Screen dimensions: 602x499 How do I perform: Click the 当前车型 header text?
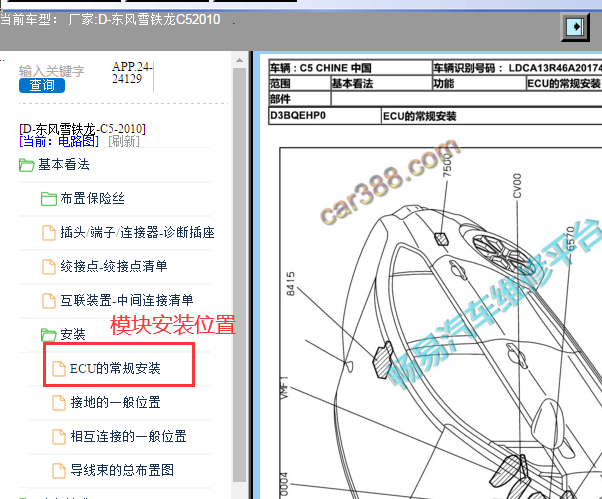pos(28,19)
